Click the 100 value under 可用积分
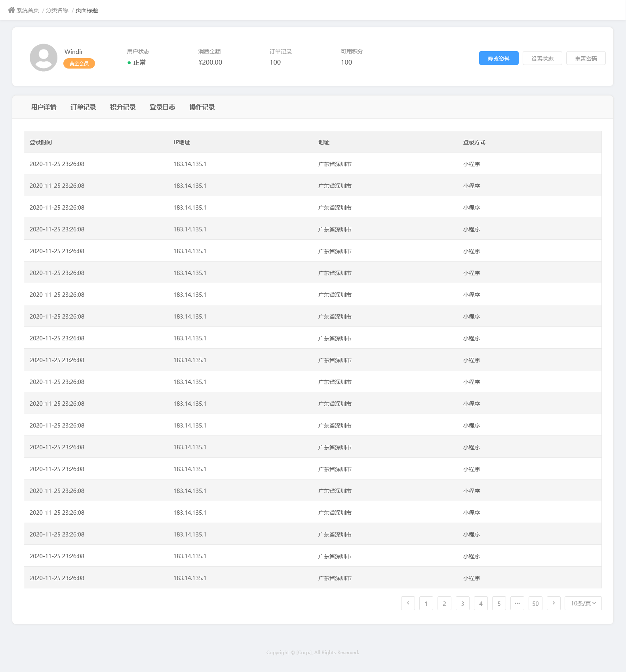This screenshot has height=672, width=626. point(346,62)
